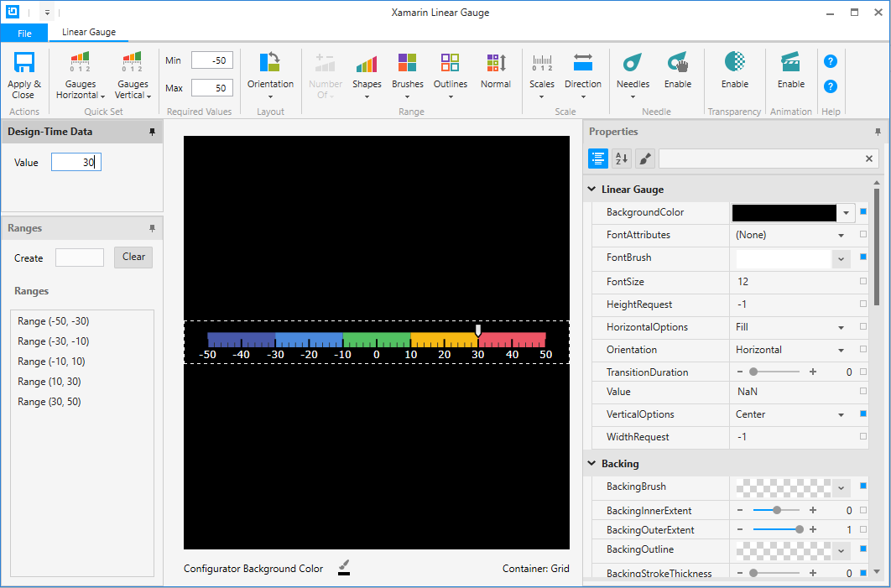Click the brush filter icon in Properties
891x588 pixels.
coord(644,159)
